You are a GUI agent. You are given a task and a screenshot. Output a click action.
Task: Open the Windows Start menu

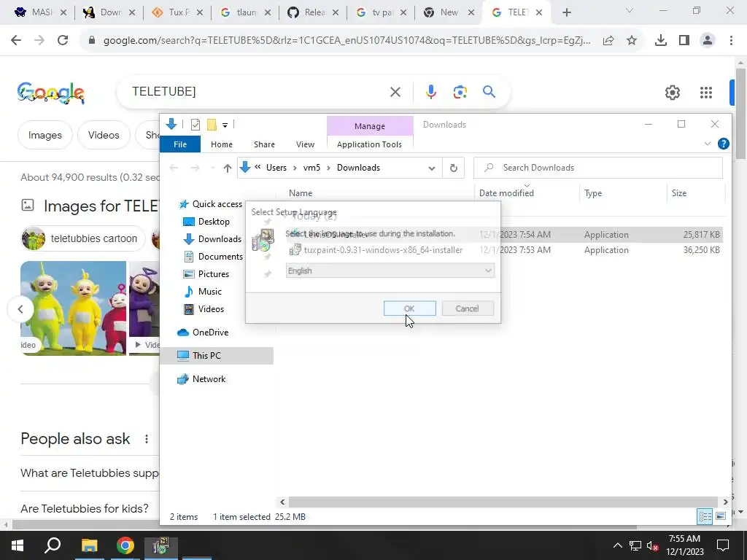point(18,545)
